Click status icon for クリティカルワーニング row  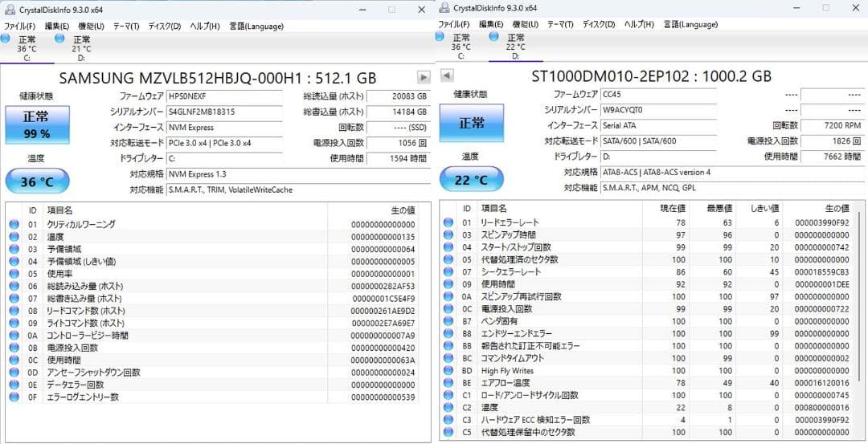tap(14, 225)
